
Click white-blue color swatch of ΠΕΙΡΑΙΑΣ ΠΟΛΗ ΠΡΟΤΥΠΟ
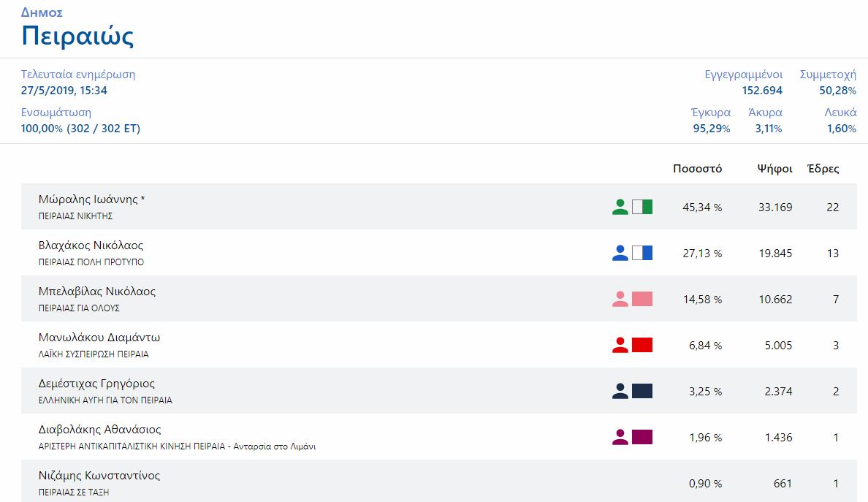pos(642,253)
